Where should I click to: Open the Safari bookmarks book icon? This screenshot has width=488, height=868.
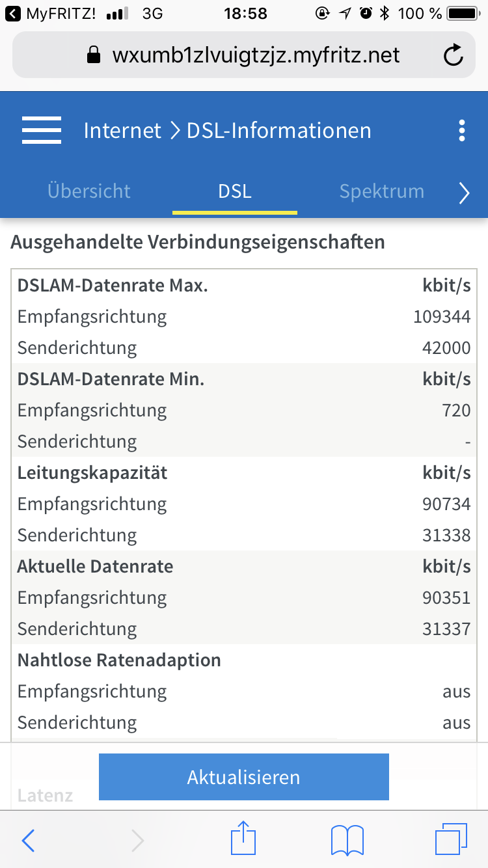click(347, 841)
